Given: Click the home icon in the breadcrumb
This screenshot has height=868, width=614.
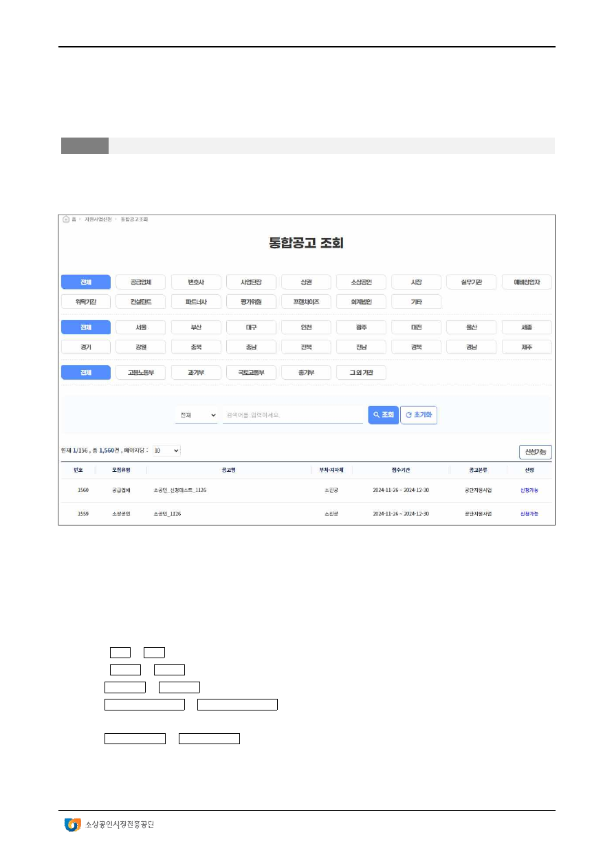Looking at the screenshot, I should 66,219.
